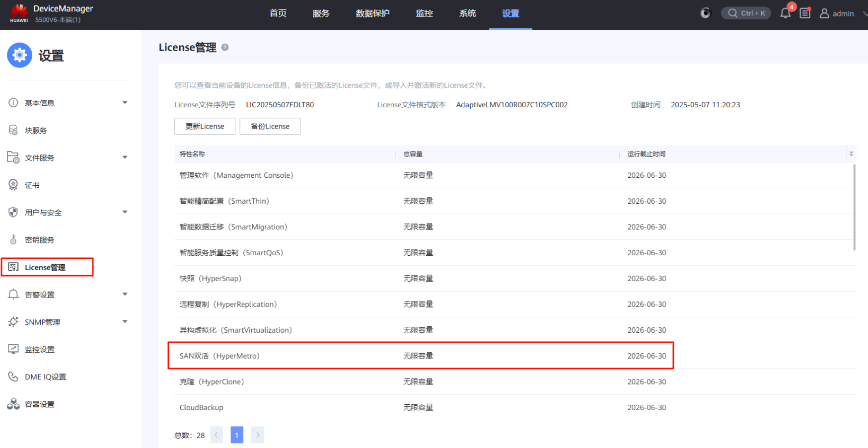Open 监控设置 in the sidebar
The height and width of the screenshot is (448, 868).
[x=39, y=350]
